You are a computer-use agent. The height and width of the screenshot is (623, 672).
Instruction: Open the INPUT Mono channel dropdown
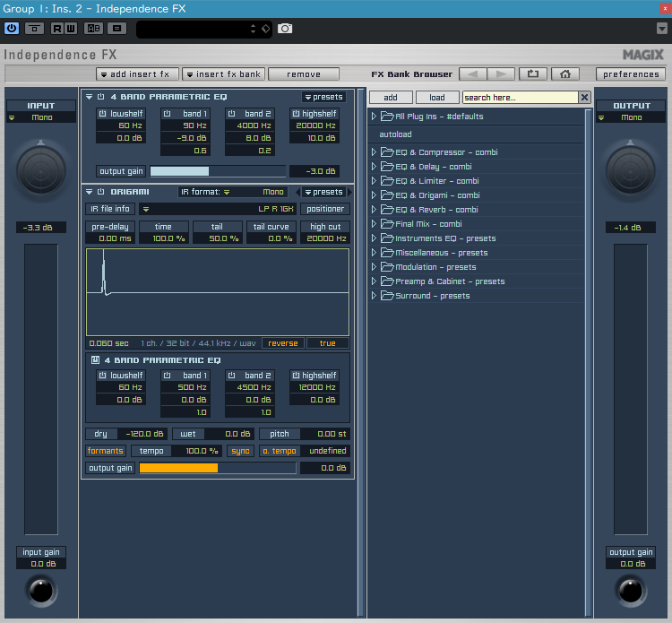tap(41, 117)
